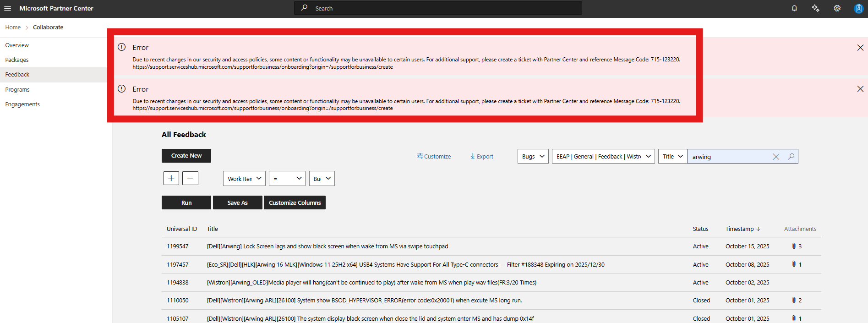
Task: Open the display black screen feedback
Action: point(370,318)
